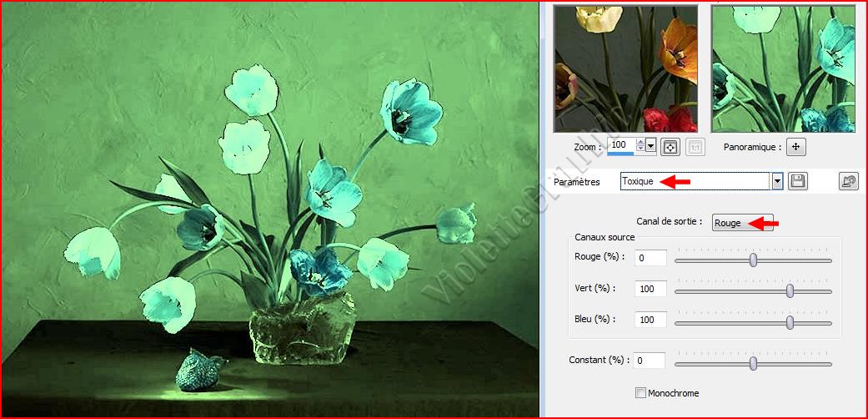This screenshot has height=419, width=868.
Task: Click the fit image to window icon
Action: 670,147
